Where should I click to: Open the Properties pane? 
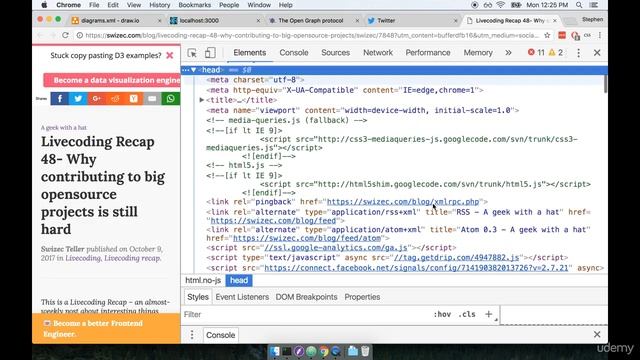pos(362,297)
